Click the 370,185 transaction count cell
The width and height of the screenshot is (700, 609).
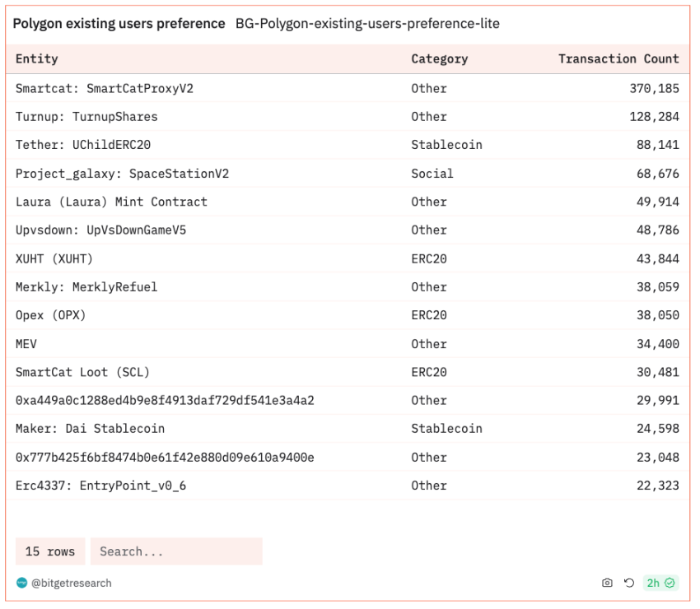point(654,88)
